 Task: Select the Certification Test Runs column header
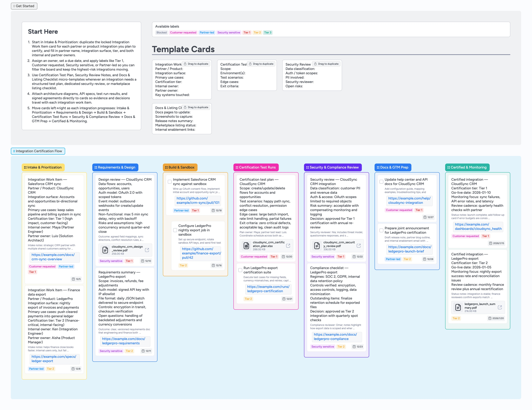(x=256, y=167)
